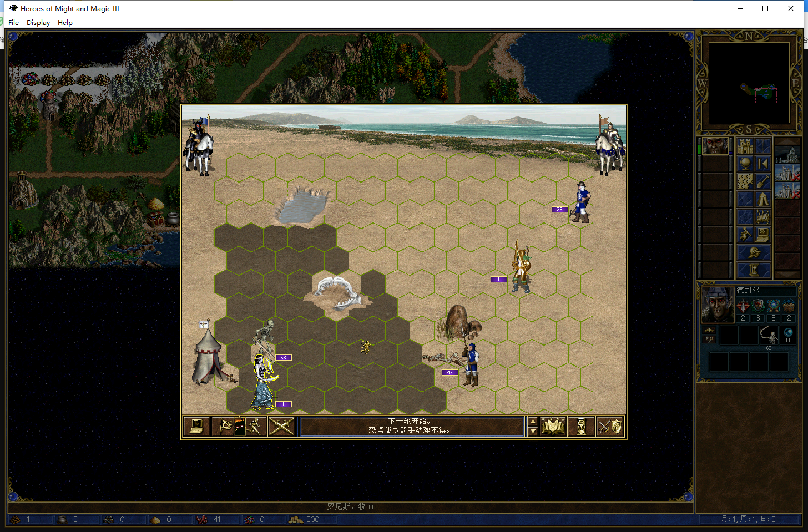808x532 pixels.
Task: Click the defense skill shield icon
Action: (757, 306)
